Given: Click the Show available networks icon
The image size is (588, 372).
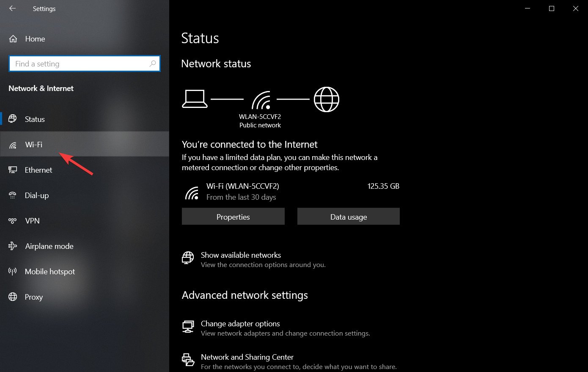Looking at the screenshot, I should 188,258.
